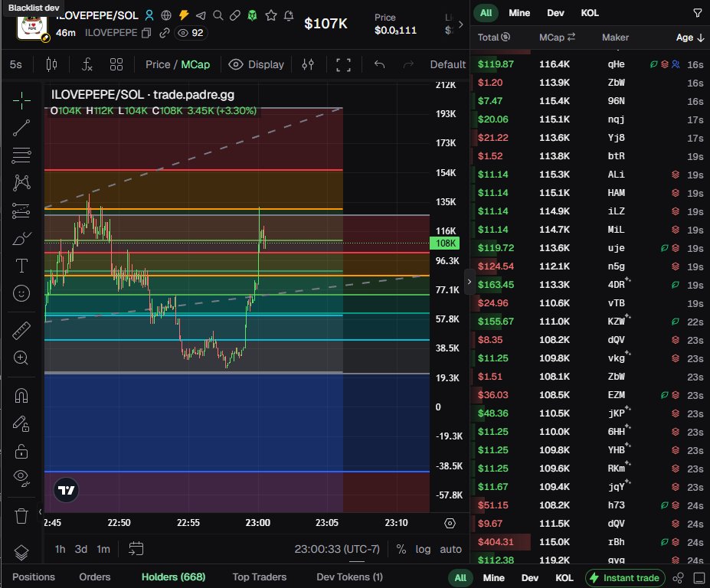Screen dimensions: 710x588
Task: Open the Telegram link icon
Action: (201, 15)
